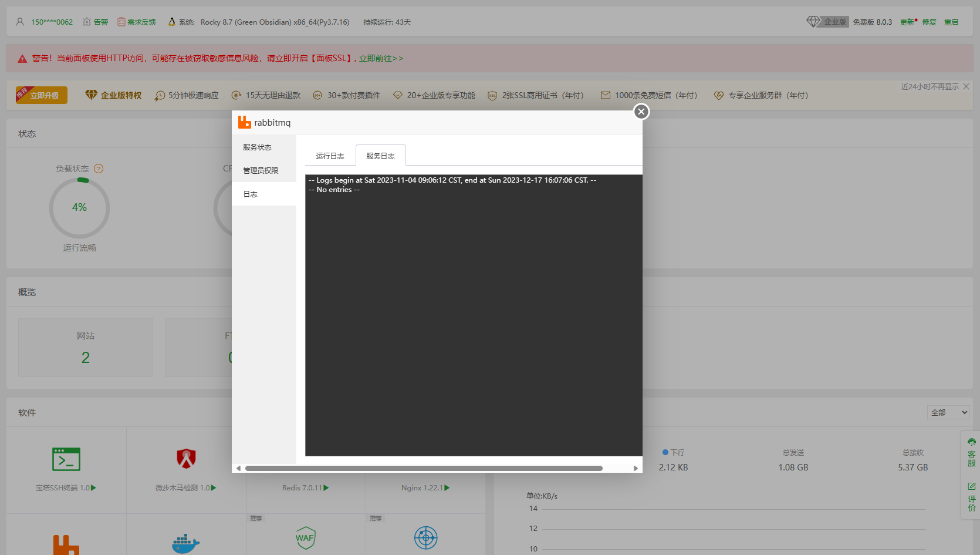Click the 5分钟极速响应 icon
The width and height of the screenshot is (980, 555).
coord(160,95)
